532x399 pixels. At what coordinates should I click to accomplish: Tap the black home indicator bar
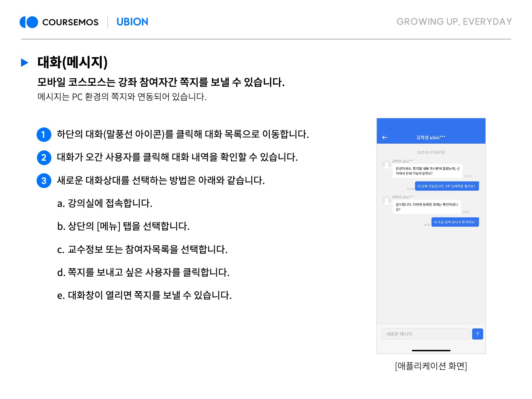click(x=431, y=350)
